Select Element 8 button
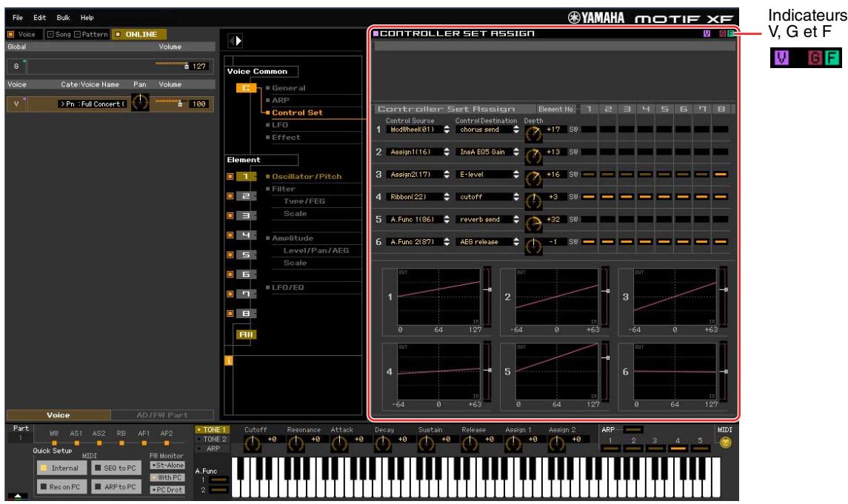 click(246, 313)
